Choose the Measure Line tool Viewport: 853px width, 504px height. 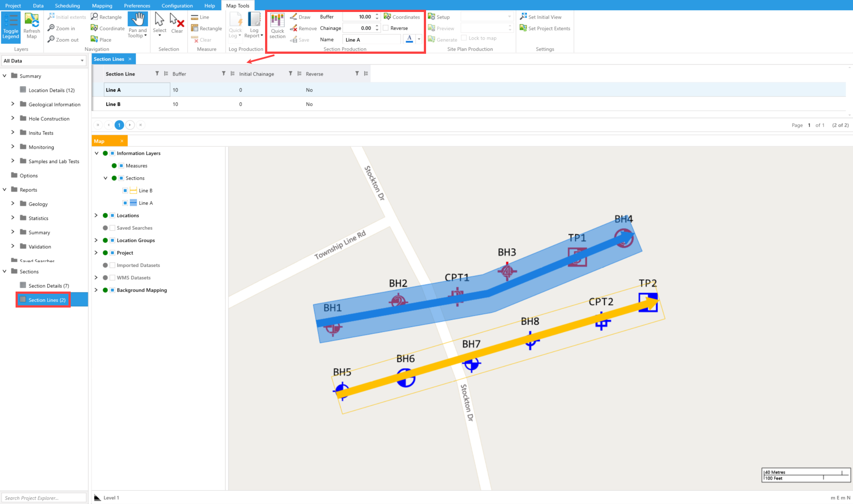[200, 17]
